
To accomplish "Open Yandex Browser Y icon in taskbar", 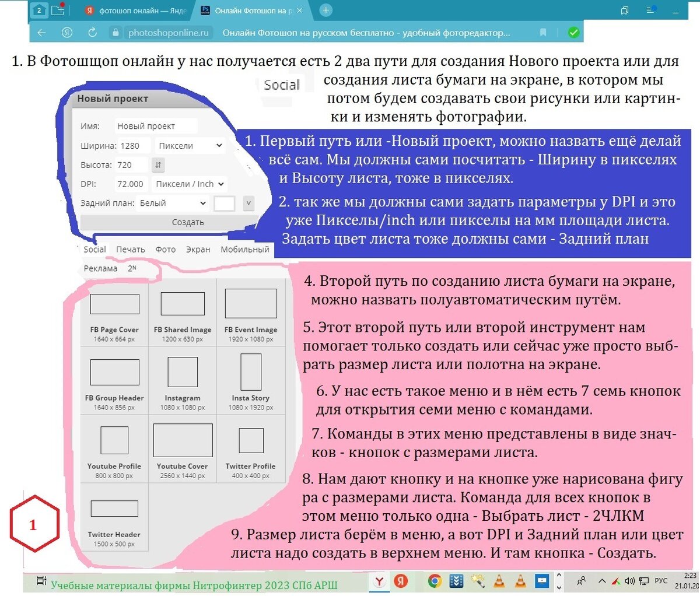I will (x=380, y=581).
